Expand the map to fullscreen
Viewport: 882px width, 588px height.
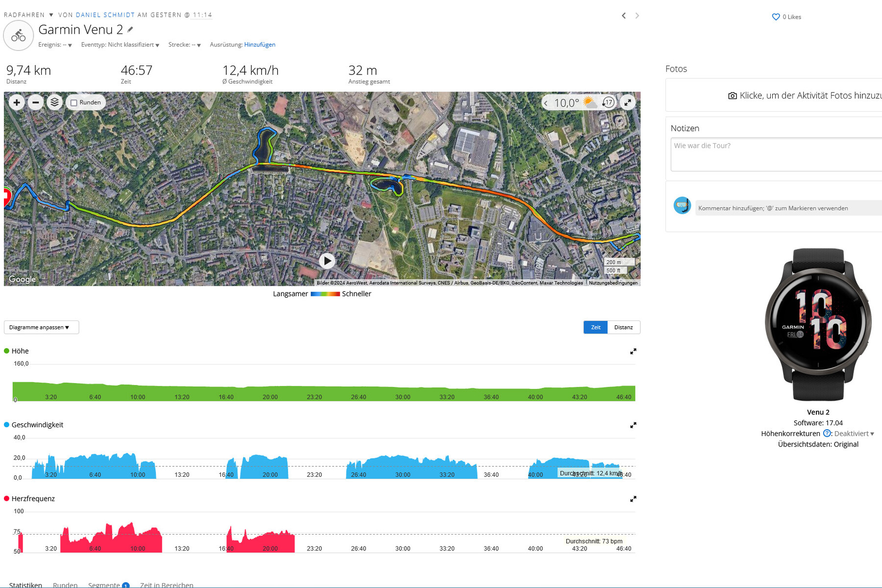pyautogui.click(x=627, y=102)
